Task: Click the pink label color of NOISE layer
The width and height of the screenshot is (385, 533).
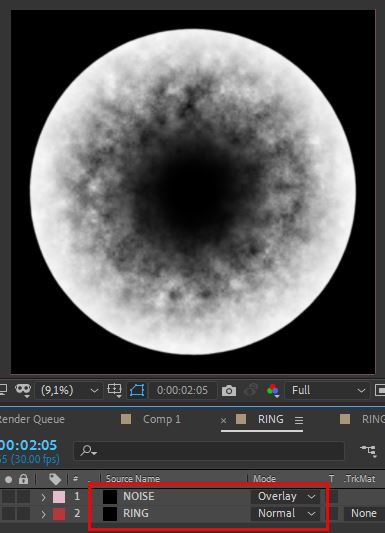Action: point(59,497)
